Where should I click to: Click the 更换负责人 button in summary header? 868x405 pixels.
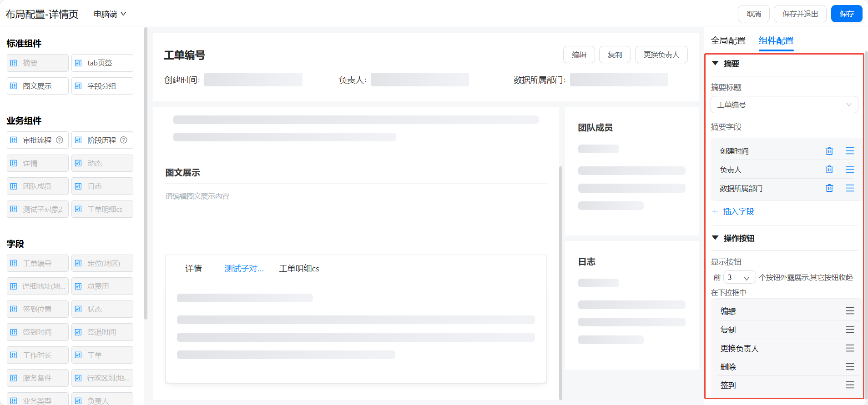pyautogui.click(x=661, y=55)
